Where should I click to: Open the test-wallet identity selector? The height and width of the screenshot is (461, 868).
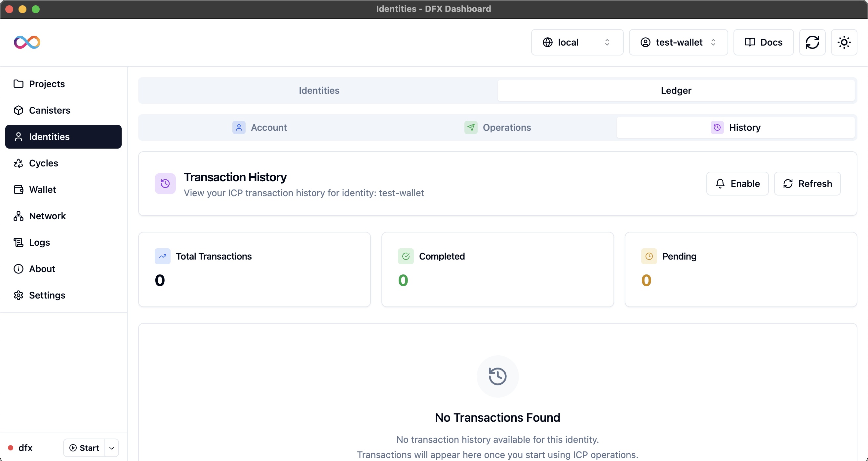tap(678, 42)
